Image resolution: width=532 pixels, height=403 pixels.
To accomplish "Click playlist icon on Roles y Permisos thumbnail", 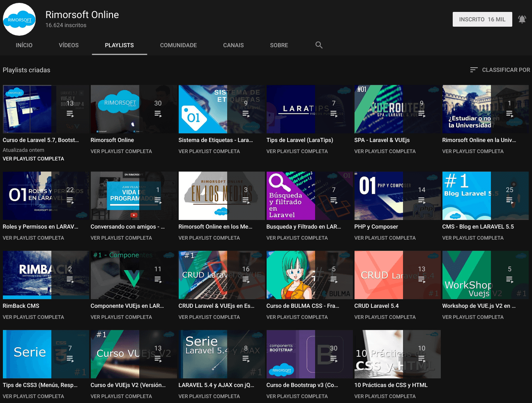I will 70,200.
